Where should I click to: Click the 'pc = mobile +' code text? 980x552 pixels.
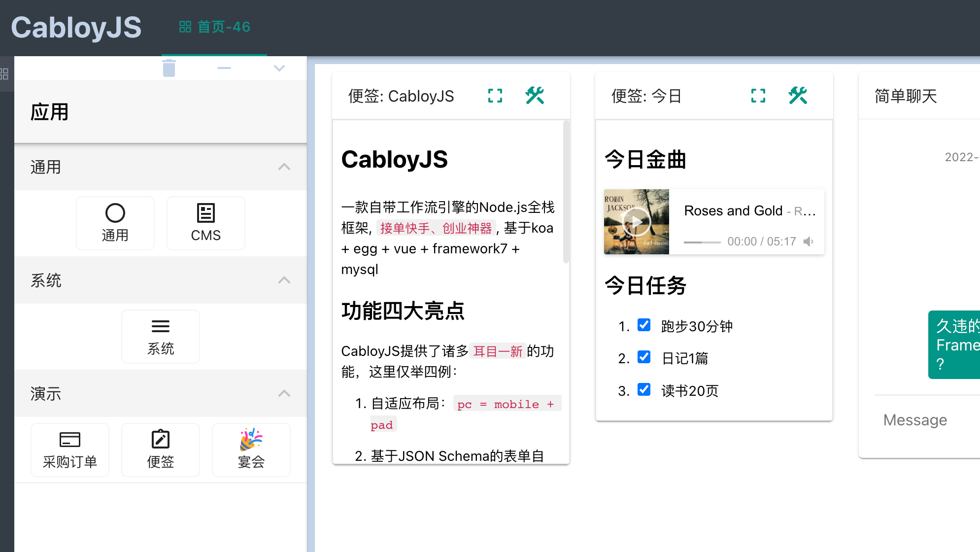coord(506,404)
